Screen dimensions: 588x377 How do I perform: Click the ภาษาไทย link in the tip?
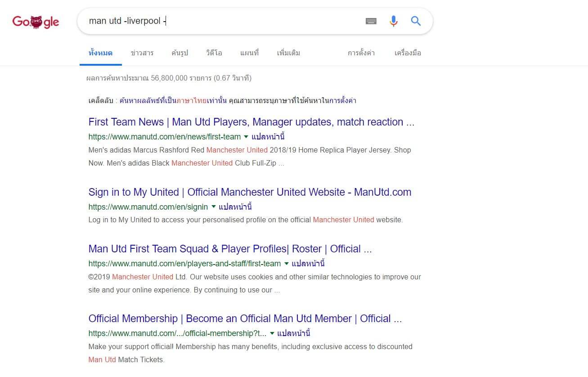pos(192,100)
